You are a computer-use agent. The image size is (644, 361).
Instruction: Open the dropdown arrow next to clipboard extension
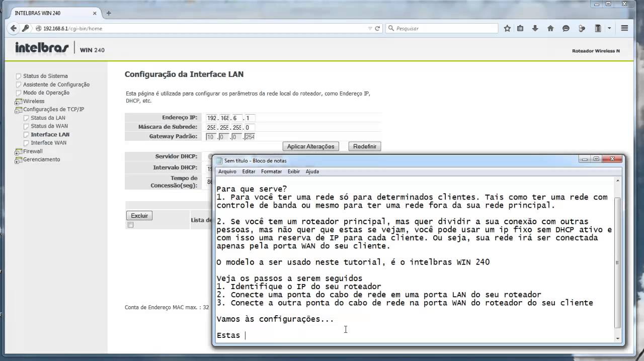[609, 29]
